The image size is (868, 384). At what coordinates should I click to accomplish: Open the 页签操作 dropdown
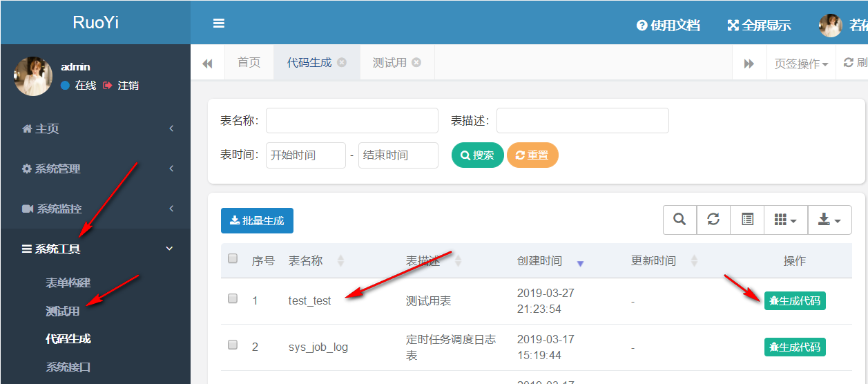801,64
